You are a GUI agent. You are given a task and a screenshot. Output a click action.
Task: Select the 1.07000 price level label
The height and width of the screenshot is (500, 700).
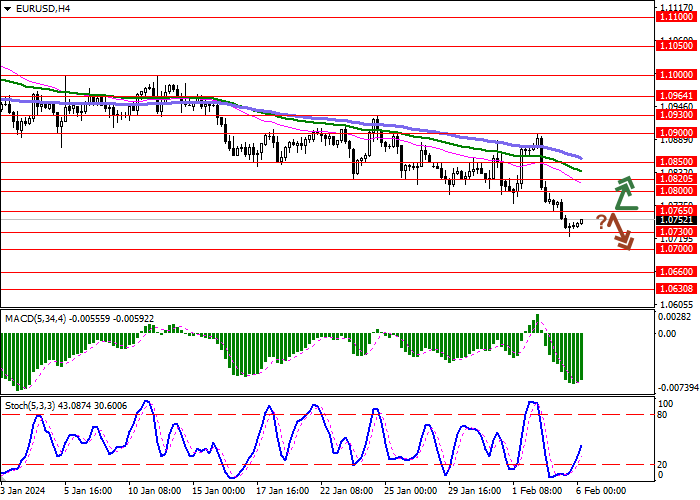point(677,249)
